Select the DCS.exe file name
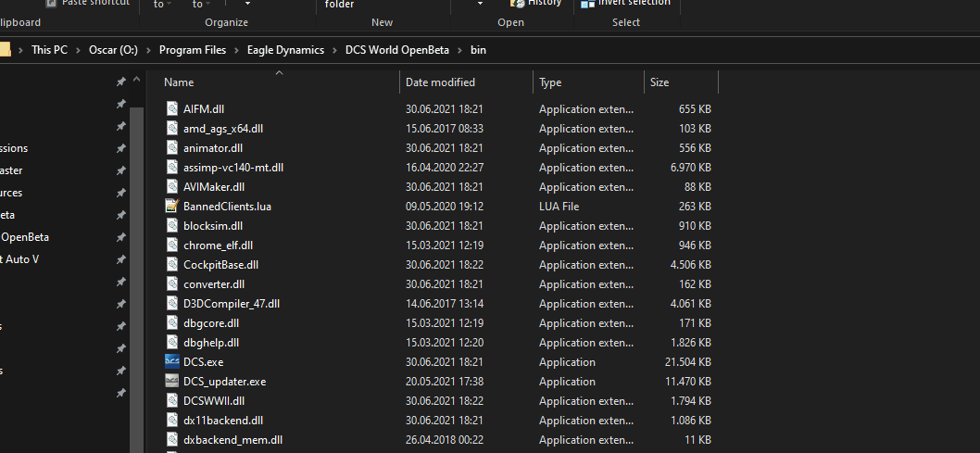The image size is (980, 453). pyautogui.click(x=203, y=362)
